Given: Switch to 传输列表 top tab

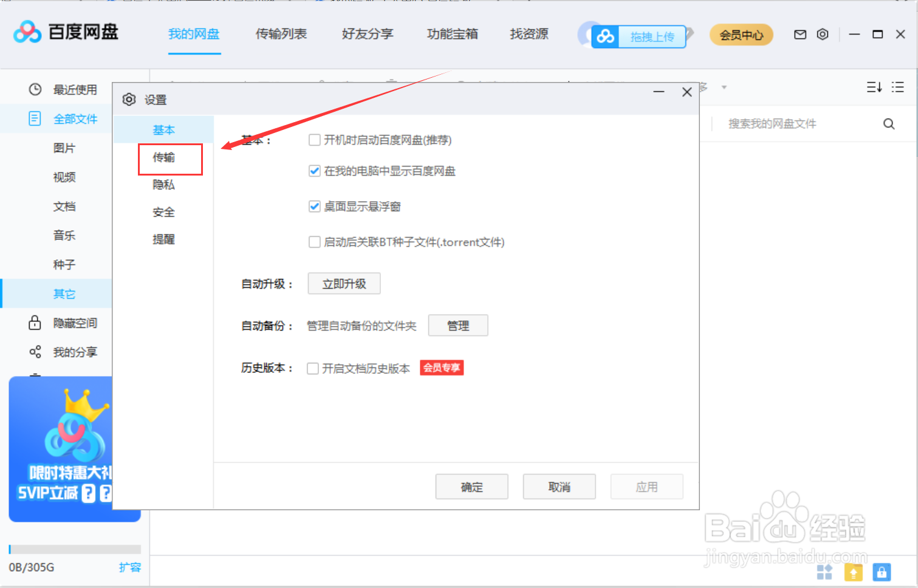Looking at the screenshot, I should click(x=281, y=34).
